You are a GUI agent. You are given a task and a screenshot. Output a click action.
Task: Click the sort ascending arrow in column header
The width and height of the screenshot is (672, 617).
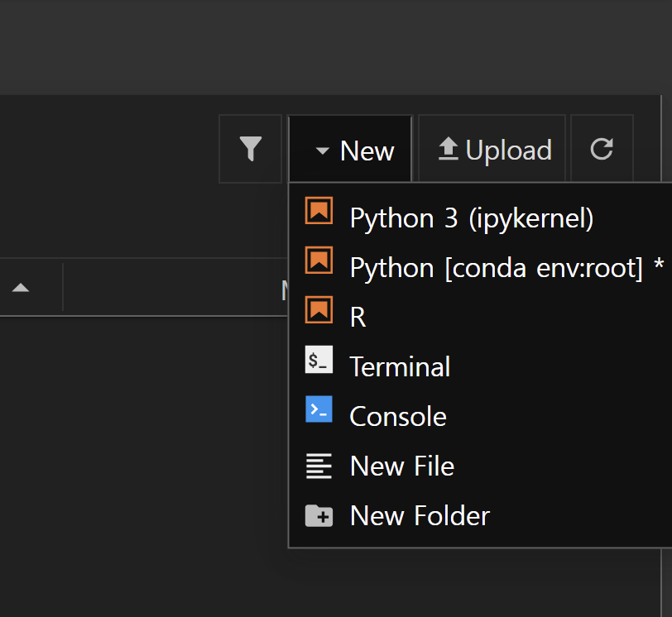pos(21,287)
